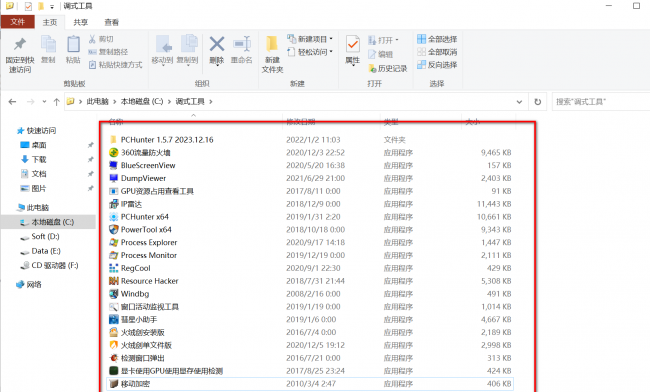Select the BlueScreenView file icon
The image size is (650, 392).
114,165
